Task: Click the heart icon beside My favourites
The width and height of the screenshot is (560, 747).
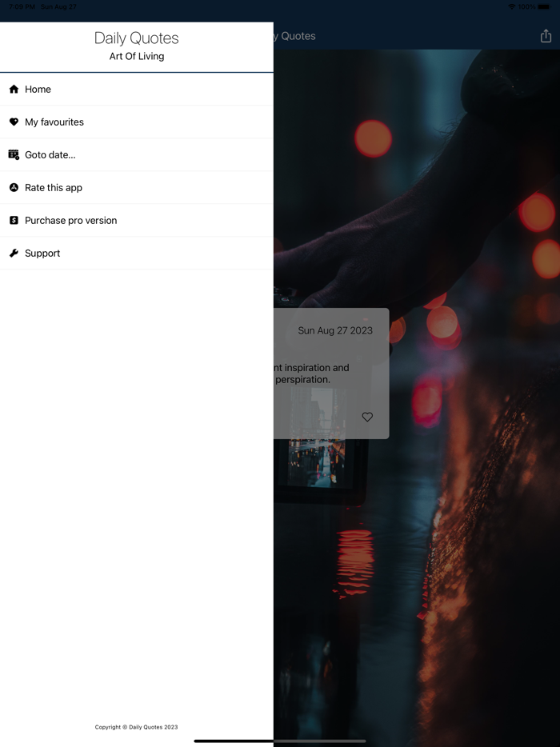Action: click(x=14, y=122)
